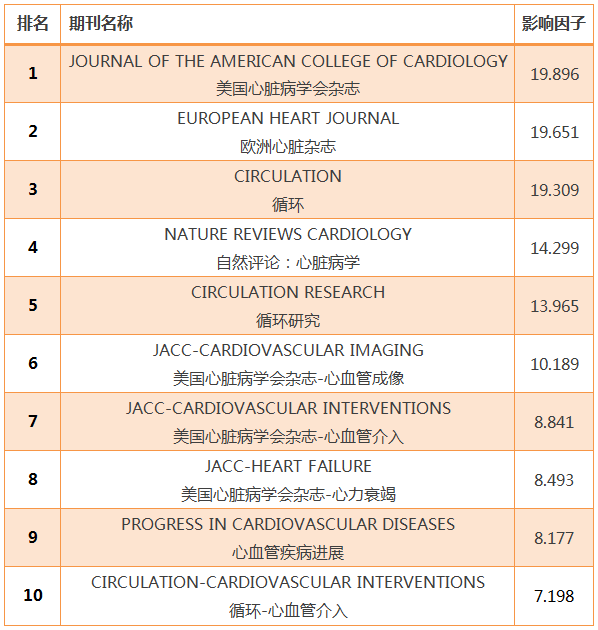The height and width of the screenshot is (630, 598).
Task: Click the 排名 column header
Action: (x=33, y=23)
